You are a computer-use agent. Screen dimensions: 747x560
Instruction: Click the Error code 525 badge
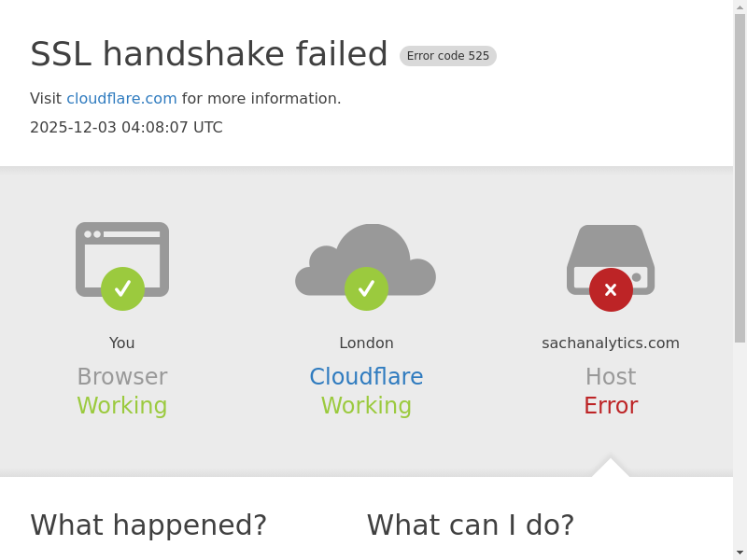tap(448, 56)
